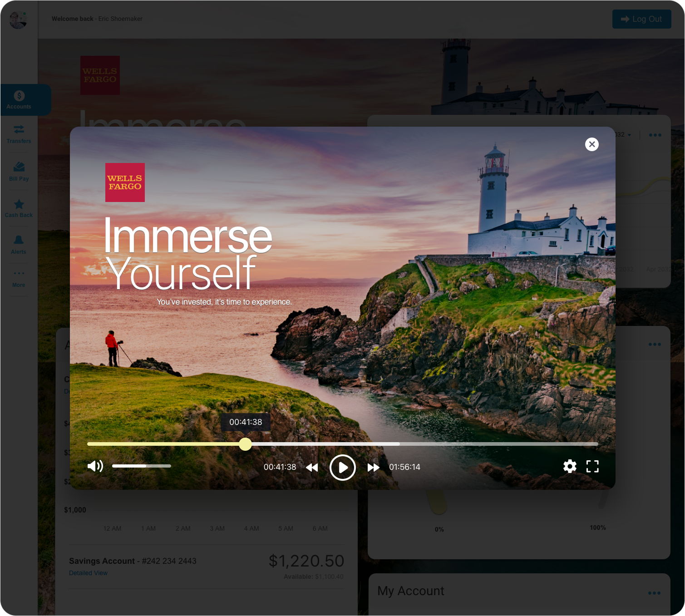Open the user profile avatar
This screenshot has width=685, height=616.
click(x=18, y=20)
